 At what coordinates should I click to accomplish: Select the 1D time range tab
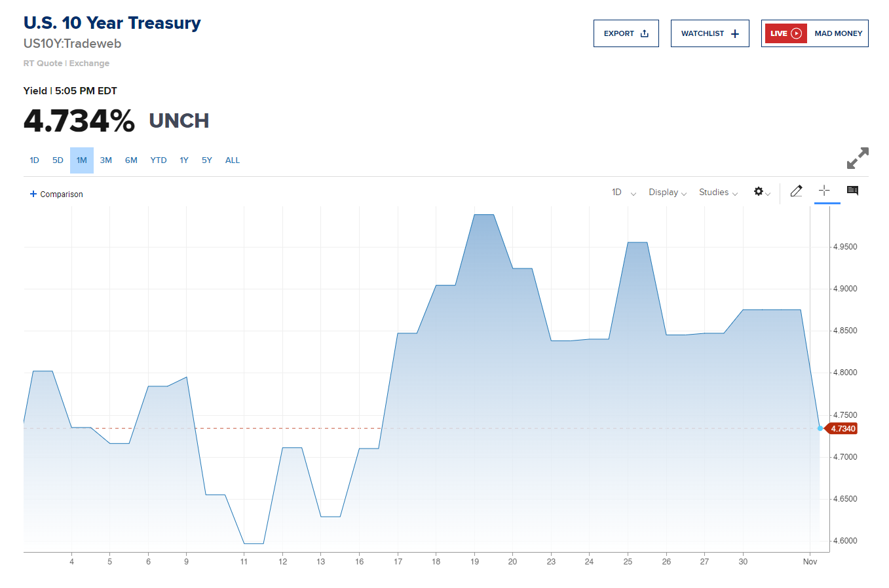pyautogui.click(x=35, y=160)
